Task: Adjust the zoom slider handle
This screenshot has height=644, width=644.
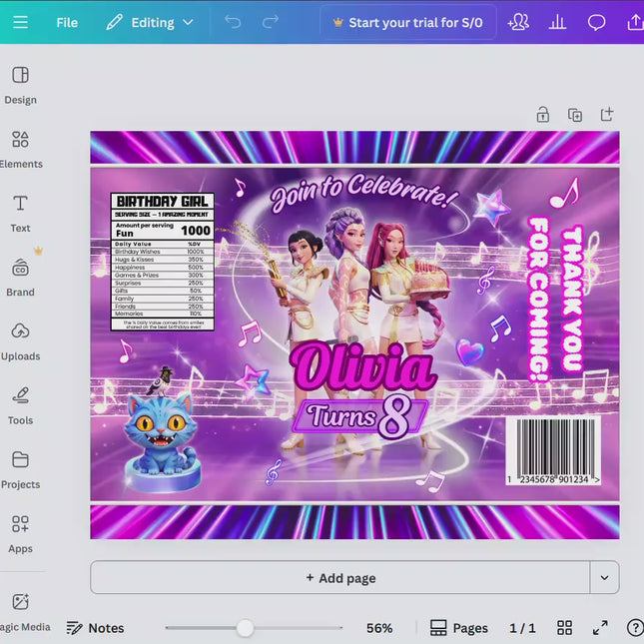Action: (246, 628)
